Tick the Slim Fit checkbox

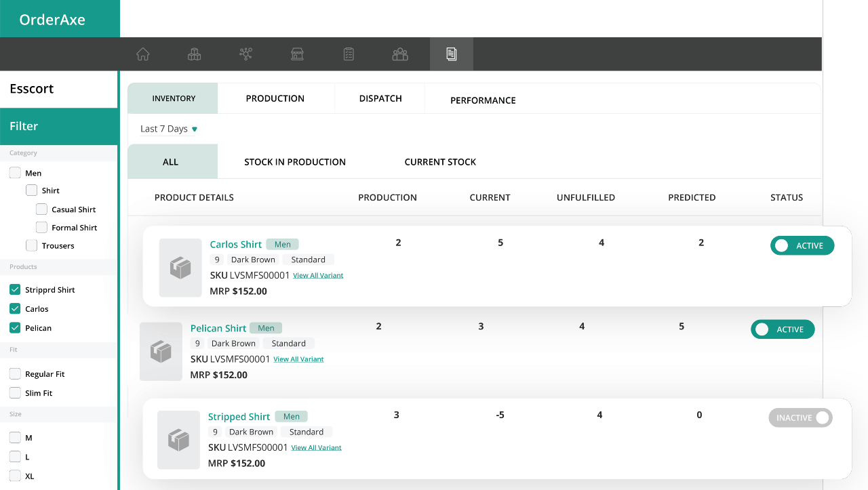click(15, 393)
